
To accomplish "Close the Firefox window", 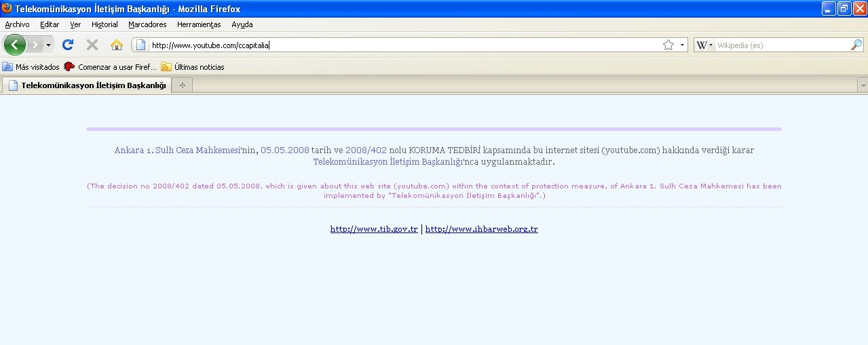I will pyautogui.click(x=859, y=8).
